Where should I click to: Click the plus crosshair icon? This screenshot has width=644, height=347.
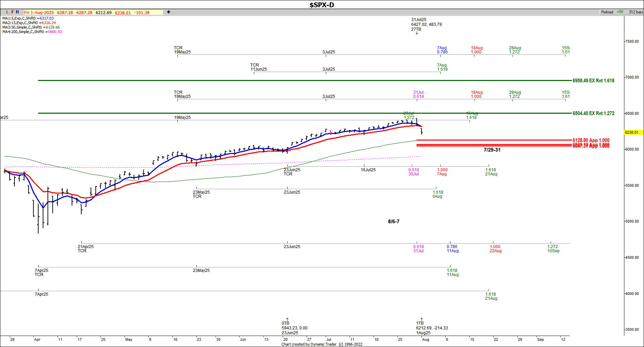coord(168,12)
